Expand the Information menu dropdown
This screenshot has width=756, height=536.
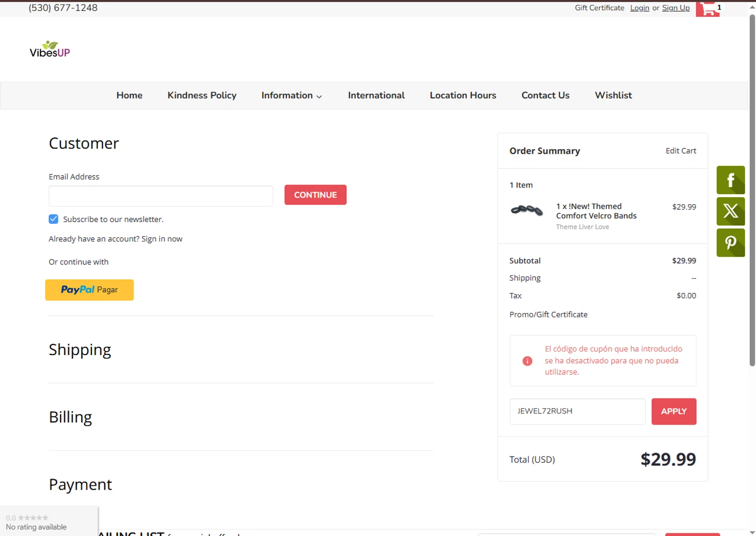(291, 95)
